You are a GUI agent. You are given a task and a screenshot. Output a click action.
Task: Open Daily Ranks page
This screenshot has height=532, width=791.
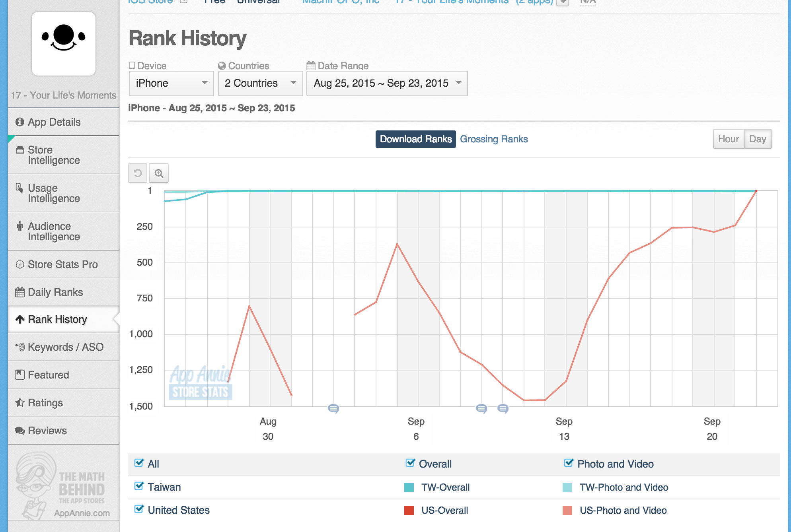point(64,292)
